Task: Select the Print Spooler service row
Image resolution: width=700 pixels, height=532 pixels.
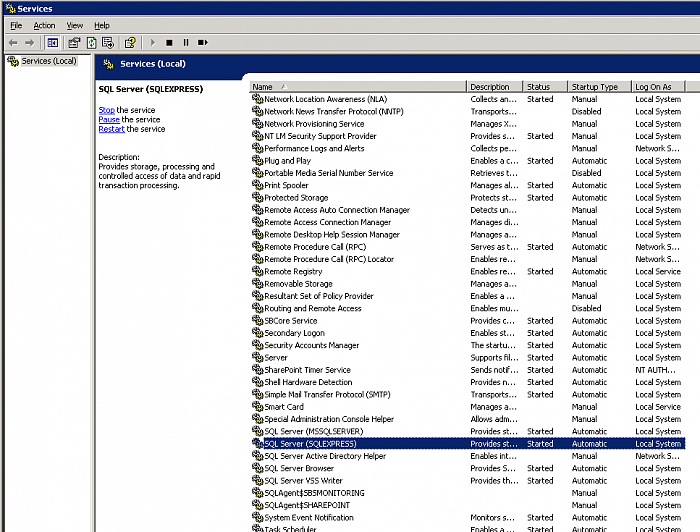Action: click(286, 185)
